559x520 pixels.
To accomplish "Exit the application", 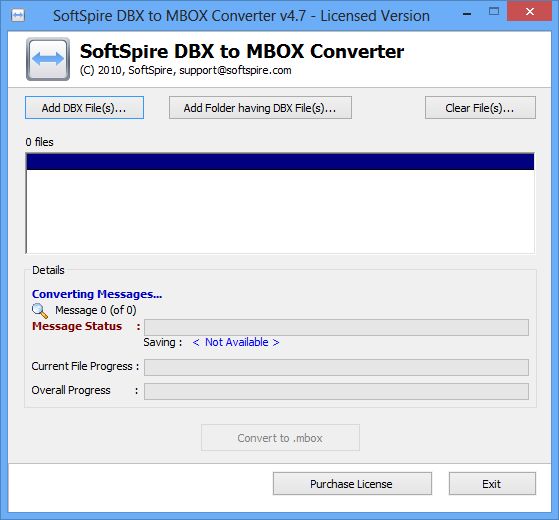I will [492, 484].
